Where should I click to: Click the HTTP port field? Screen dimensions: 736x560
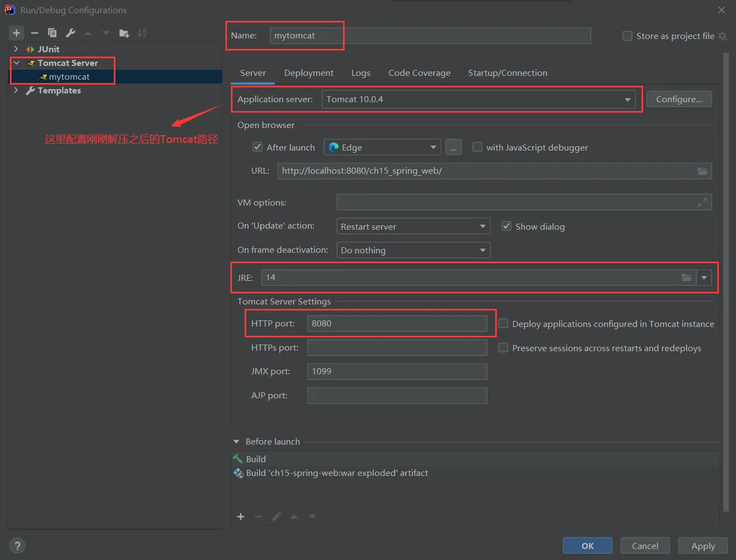click(397, 324)
